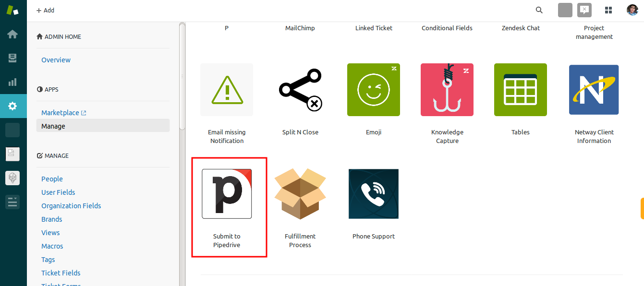Open Reporting bar chart icon in sidebar
644x286 pixels.
(x=13, y=82)
